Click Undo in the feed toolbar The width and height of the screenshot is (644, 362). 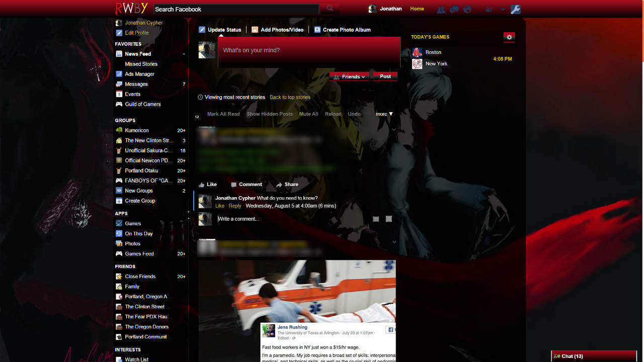pos(354,114)
